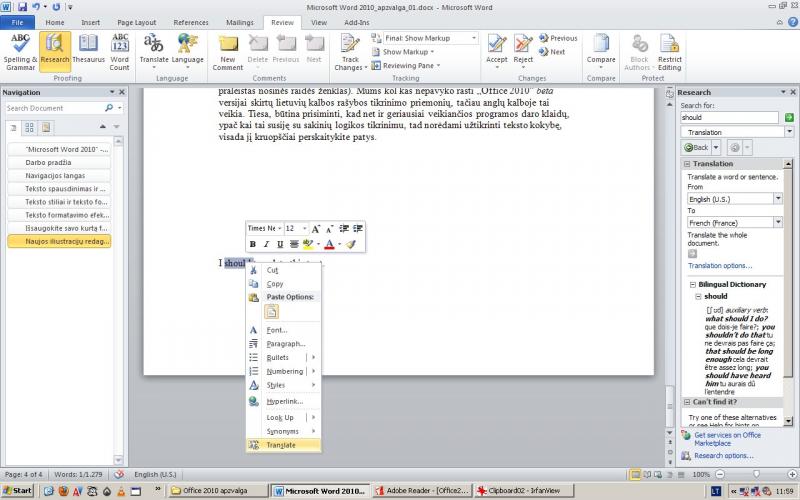800x500 pixels.
Task: Apply text highlight color in mini toolbar
Action: click(x=308, y=244)
